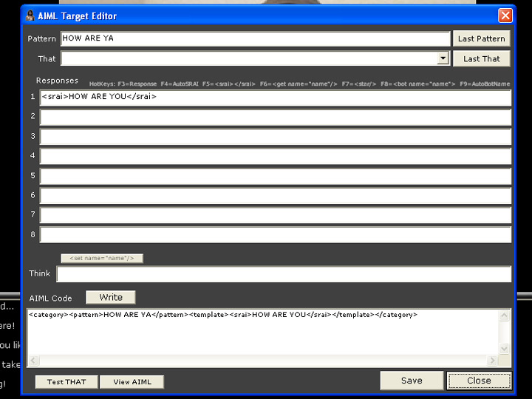The width and height of the screenshot is (532, 399).
Task: Click AIML Code horizontal scroll left arrow
Action: click(33, 360)
